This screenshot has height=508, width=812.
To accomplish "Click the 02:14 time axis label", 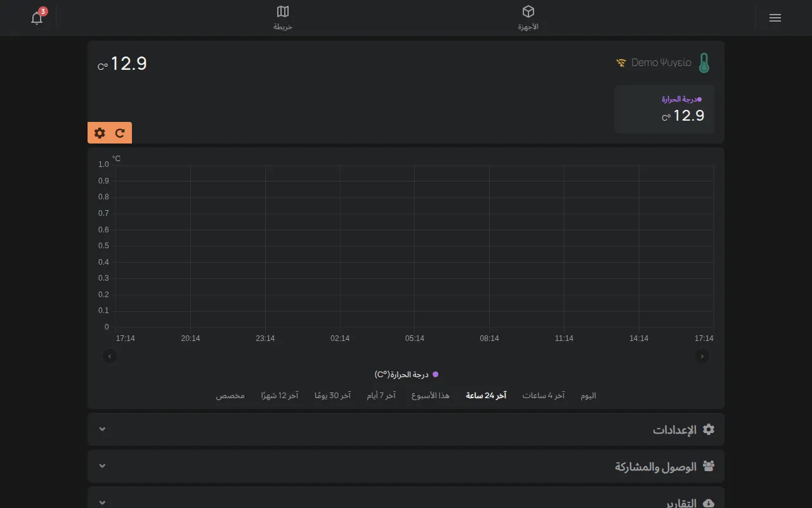I will 340,338.
